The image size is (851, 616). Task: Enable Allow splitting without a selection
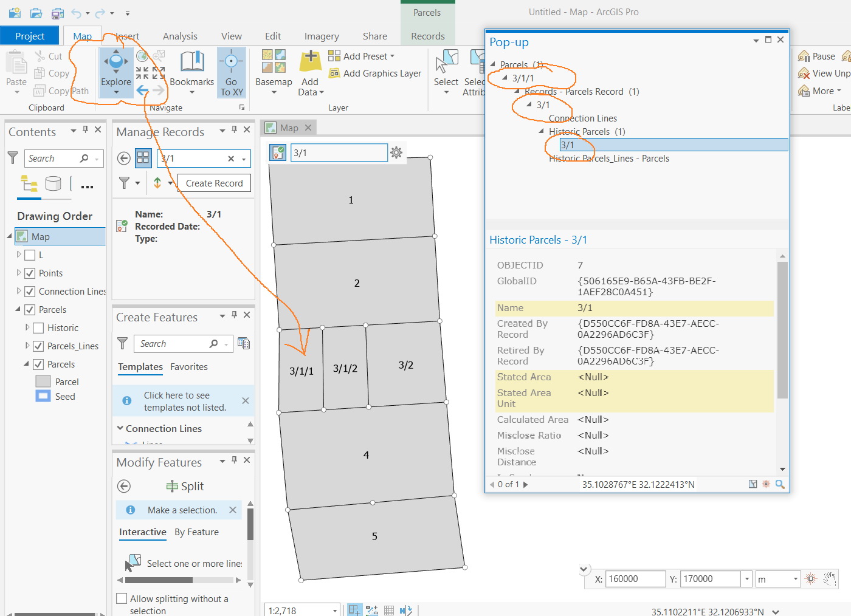(x=122, y=598)
